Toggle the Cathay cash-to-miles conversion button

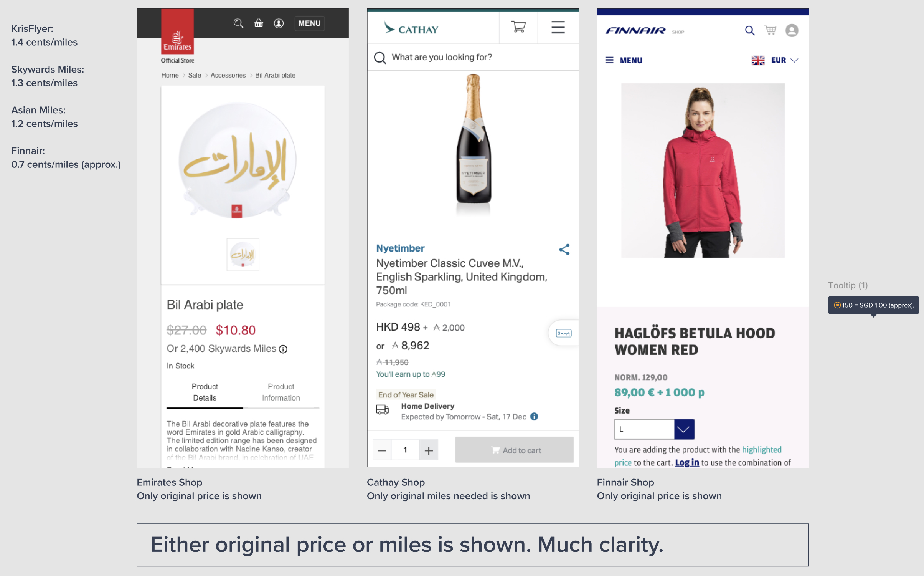563,333
